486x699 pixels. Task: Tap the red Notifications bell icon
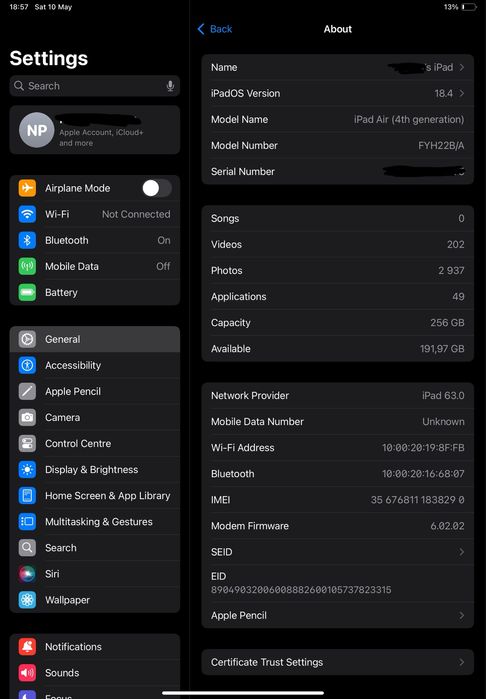(x=27, y=646)
